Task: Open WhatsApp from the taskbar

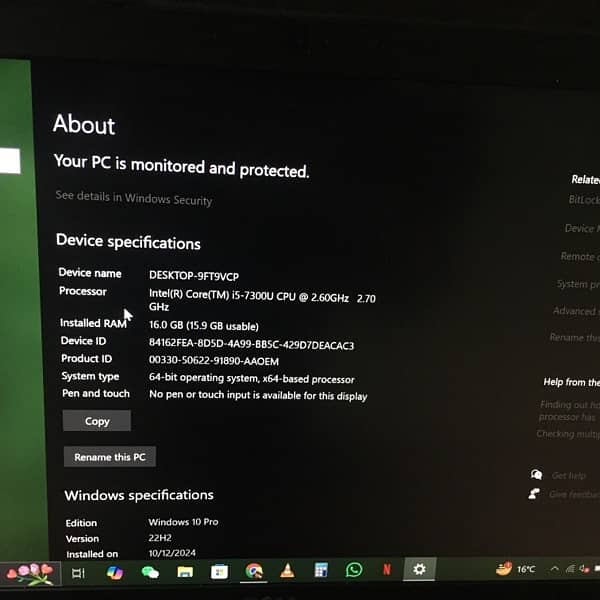Action: click(x=354, y=570)
